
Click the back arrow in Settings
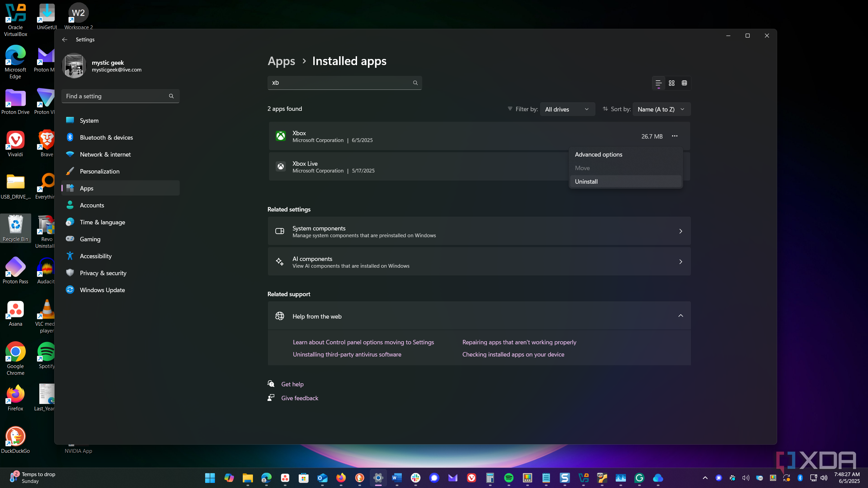pos(64,40)
